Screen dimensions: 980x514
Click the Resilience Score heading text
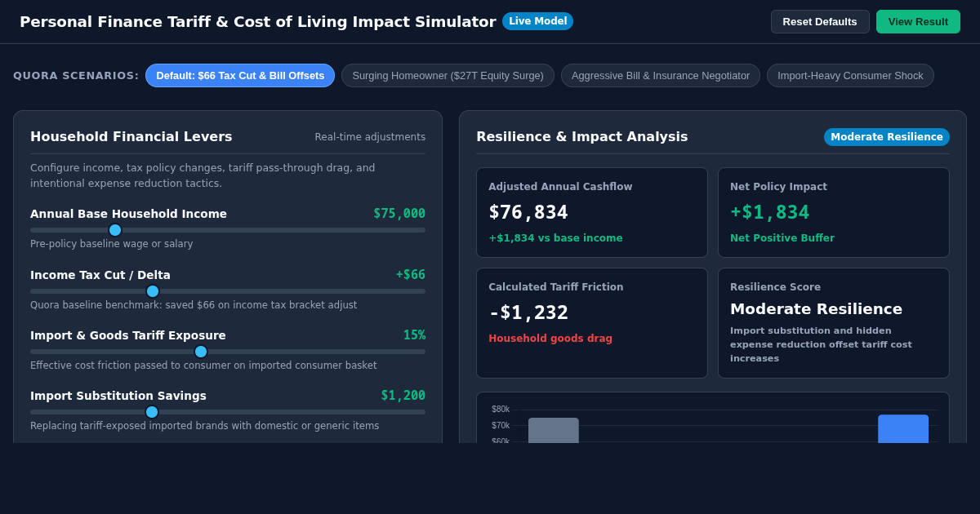click(775, 287)
